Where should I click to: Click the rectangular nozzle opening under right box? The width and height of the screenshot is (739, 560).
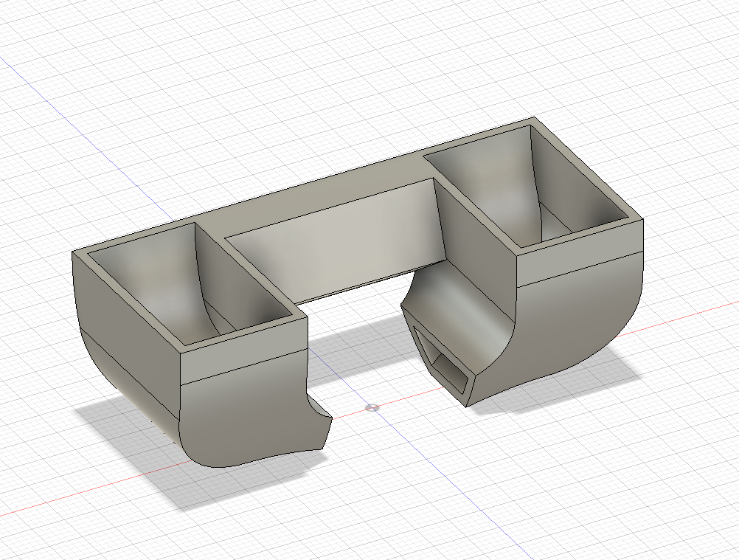tap(451, 369)
